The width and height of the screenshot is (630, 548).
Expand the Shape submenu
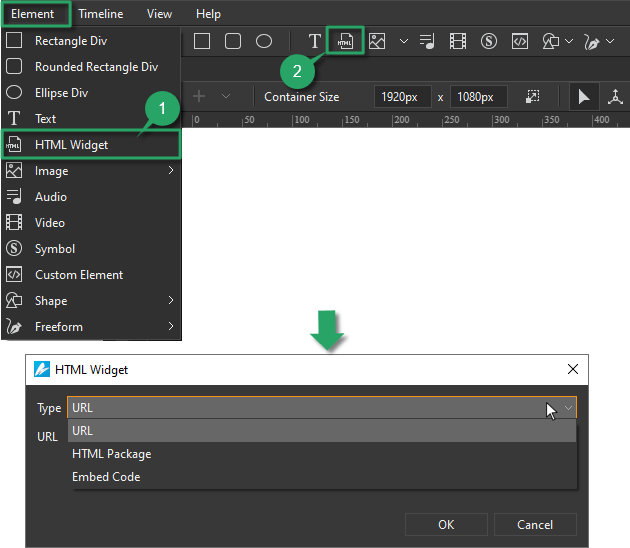92,301
